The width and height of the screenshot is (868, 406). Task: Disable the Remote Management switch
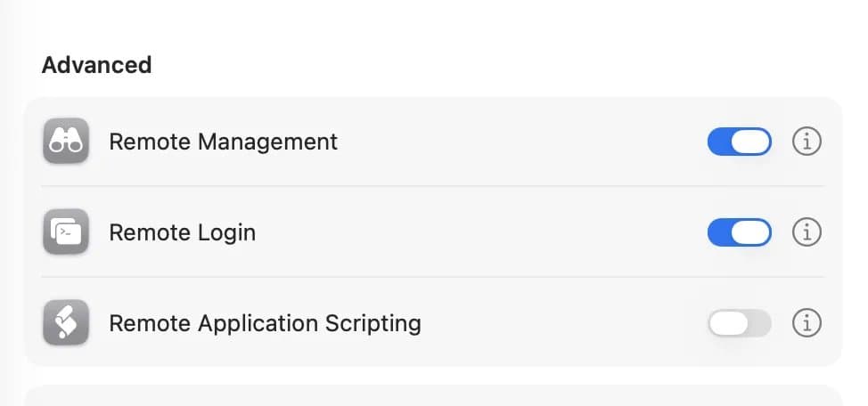tap(739, 141)
